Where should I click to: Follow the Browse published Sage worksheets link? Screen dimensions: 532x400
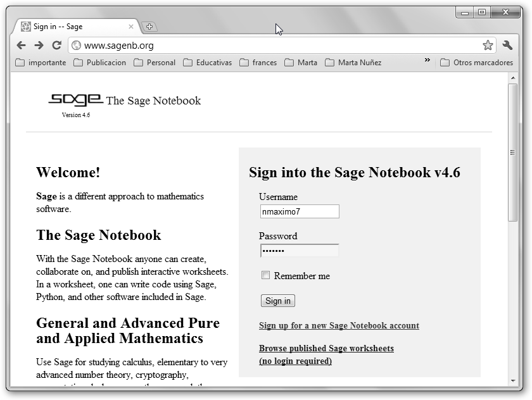[326, 349]
